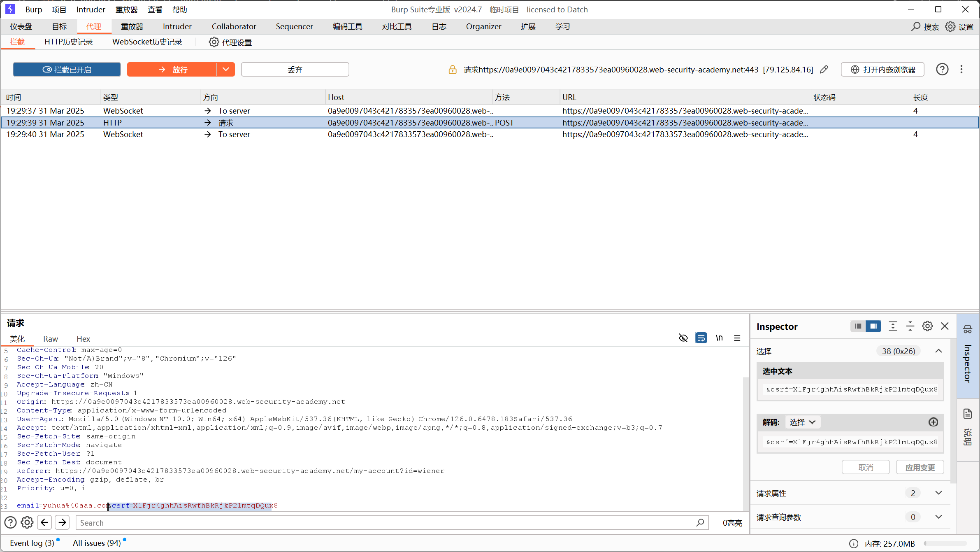980x552 pixels.
Task: Open the request editor hamburger menu
Action: (x=737, y=338)
